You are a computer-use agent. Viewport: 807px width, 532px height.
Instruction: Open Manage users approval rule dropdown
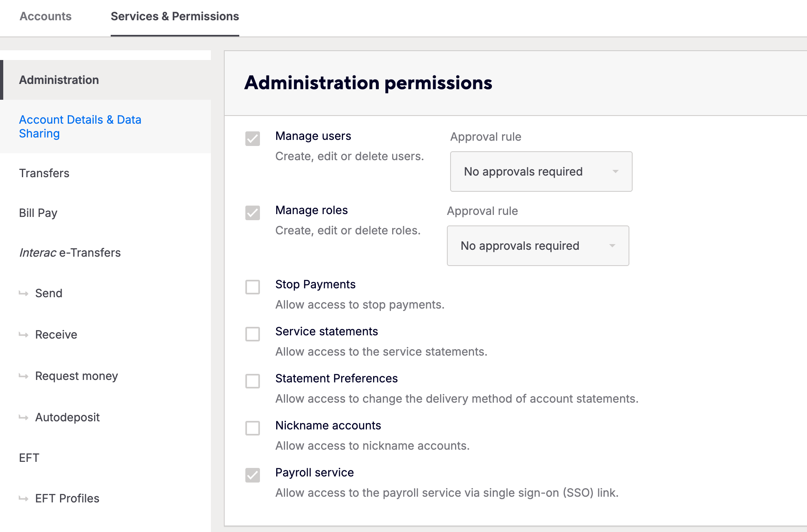pos(541,172)
